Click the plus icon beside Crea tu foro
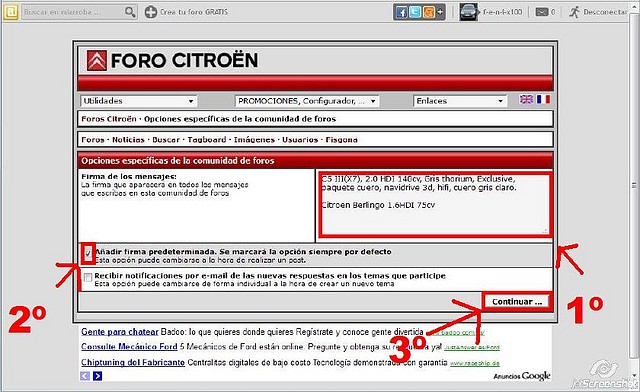The height and width of the screenshot is (392, 640). [151, 12]
